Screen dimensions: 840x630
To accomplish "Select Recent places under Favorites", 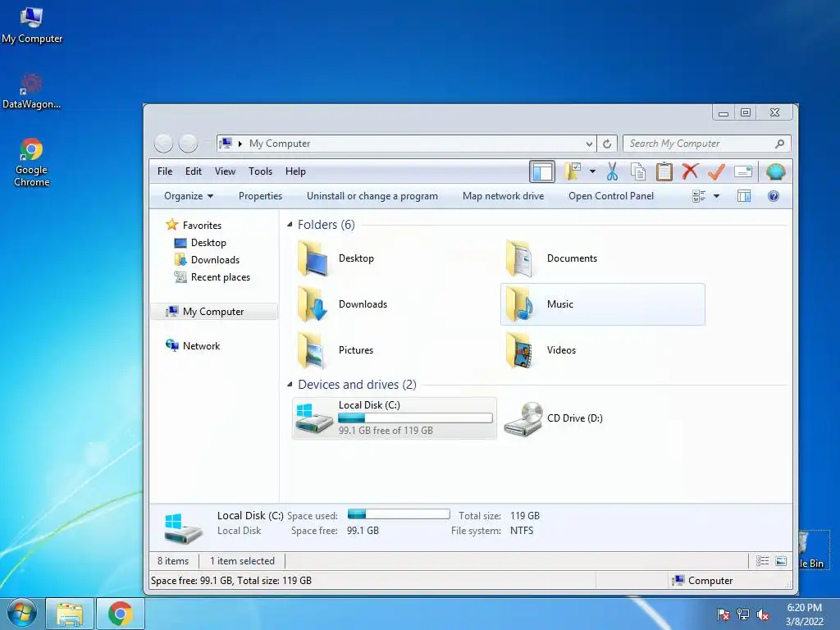I will tap(212, 277).
